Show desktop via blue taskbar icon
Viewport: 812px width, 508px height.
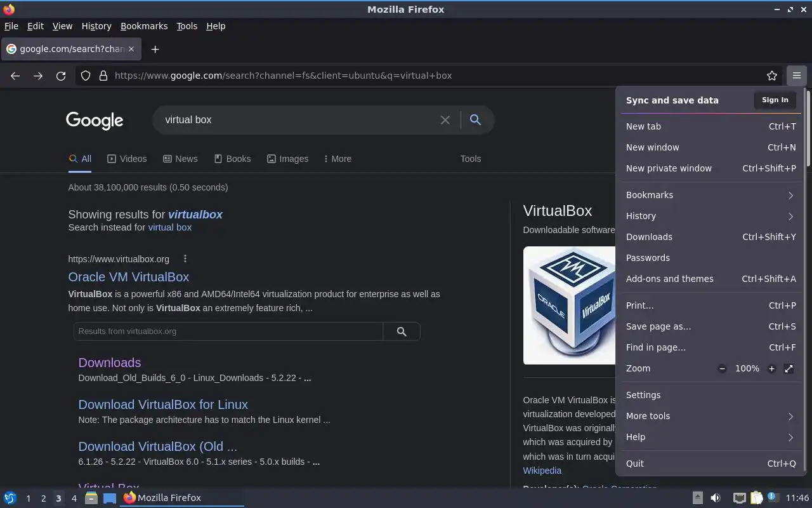tap(110, 498)
